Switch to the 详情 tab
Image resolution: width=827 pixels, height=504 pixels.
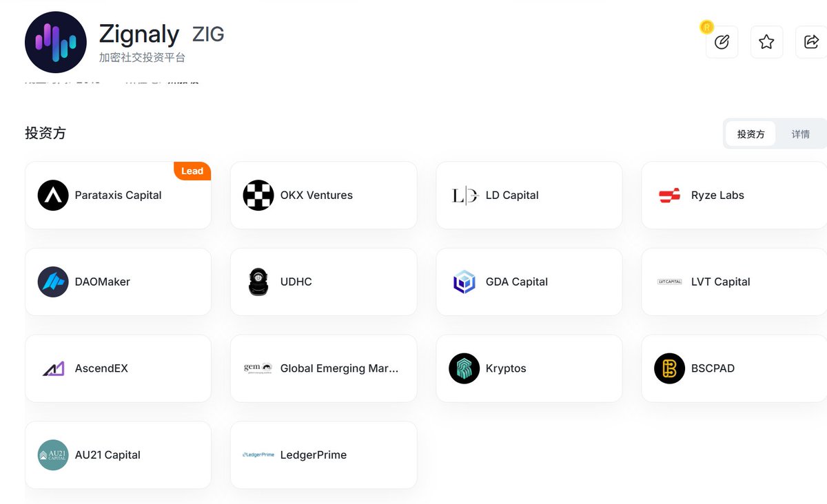pos(801,134)
